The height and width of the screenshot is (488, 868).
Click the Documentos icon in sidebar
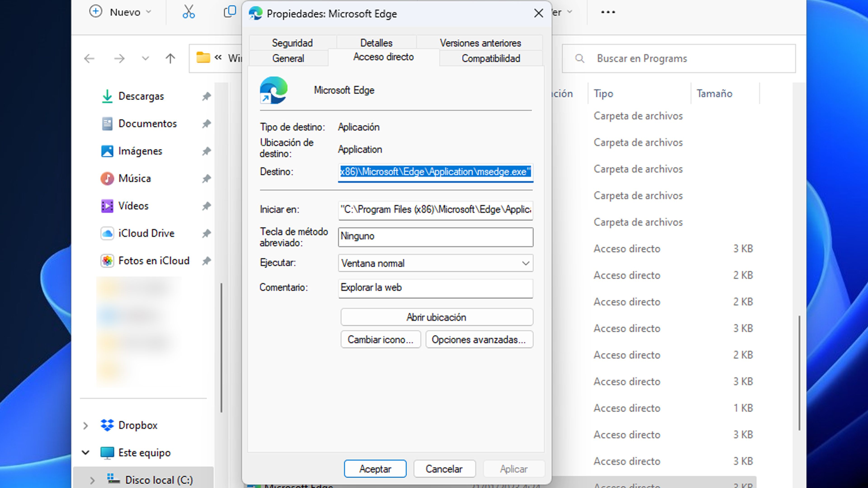(107, 124)
